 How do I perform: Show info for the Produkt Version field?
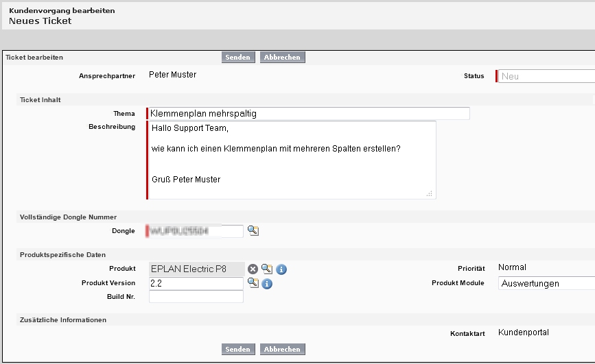(x=268, y=283)
